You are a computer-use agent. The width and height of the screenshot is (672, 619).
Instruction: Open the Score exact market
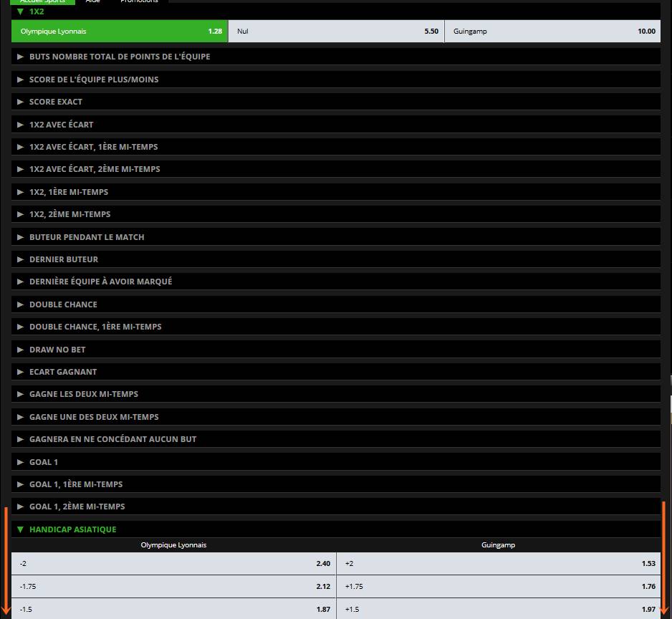pos(335,102)
